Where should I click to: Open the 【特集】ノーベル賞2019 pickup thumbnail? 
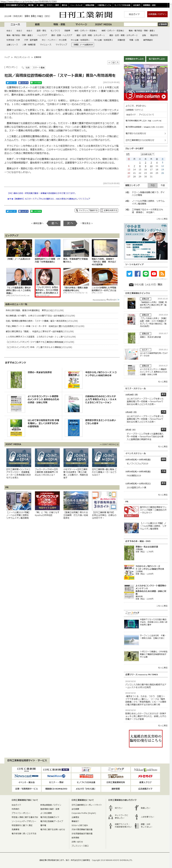tap(19, 248)
